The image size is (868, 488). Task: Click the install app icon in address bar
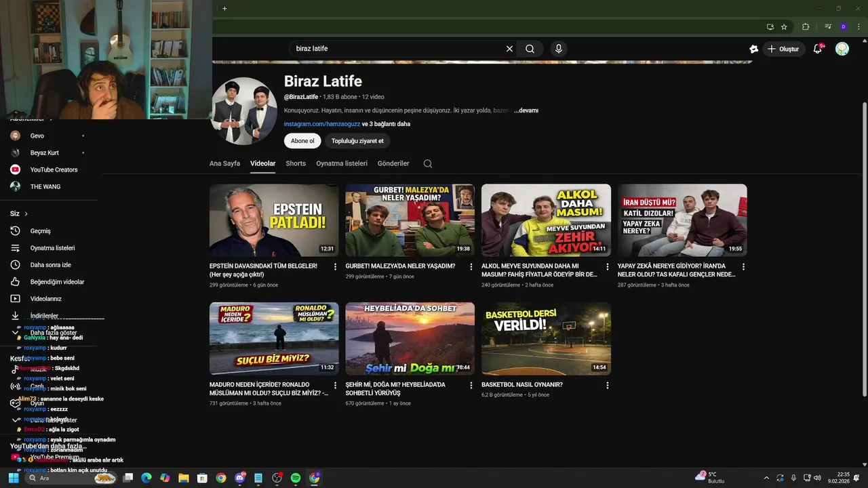coord(770,27)
